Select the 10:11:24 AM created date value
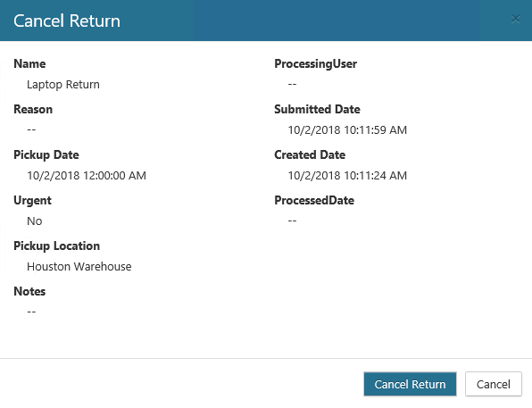Image resolution: width=532 pixels, height=408 pixels. click(347, 176)
